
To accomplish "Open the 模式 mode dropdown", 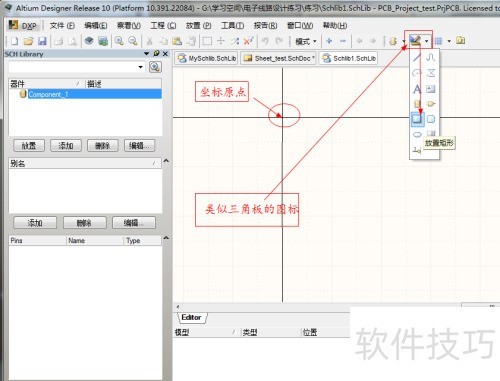I will click(306, 41).
